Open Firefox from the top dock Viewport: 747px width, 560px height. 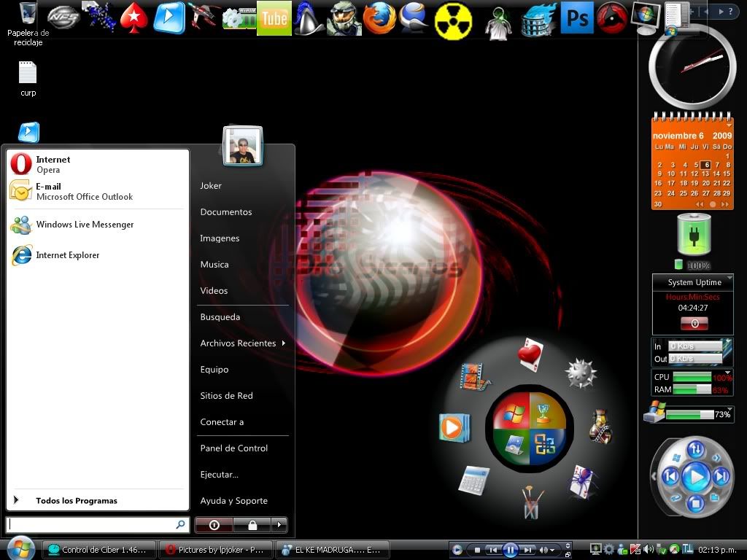pyautogui.click(x=379, y=19)
